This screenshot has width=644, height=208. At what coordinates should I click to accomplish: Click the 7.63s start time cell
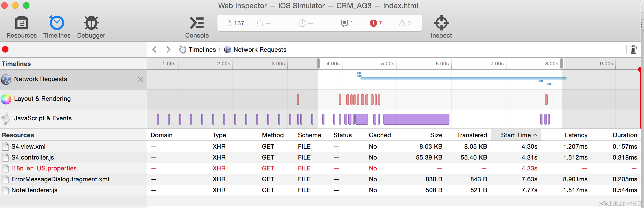click(529, 179)
